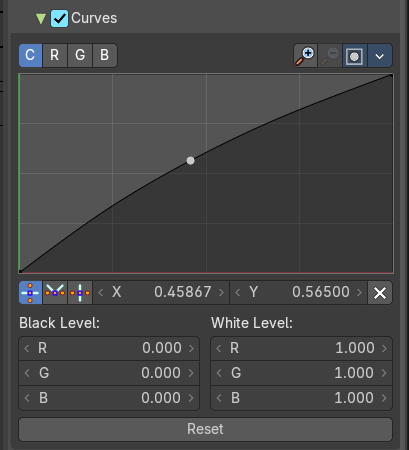This screenshot has height=450, width=409.
Task: Switch to the B channel tab
Action: tap(105, 55)
